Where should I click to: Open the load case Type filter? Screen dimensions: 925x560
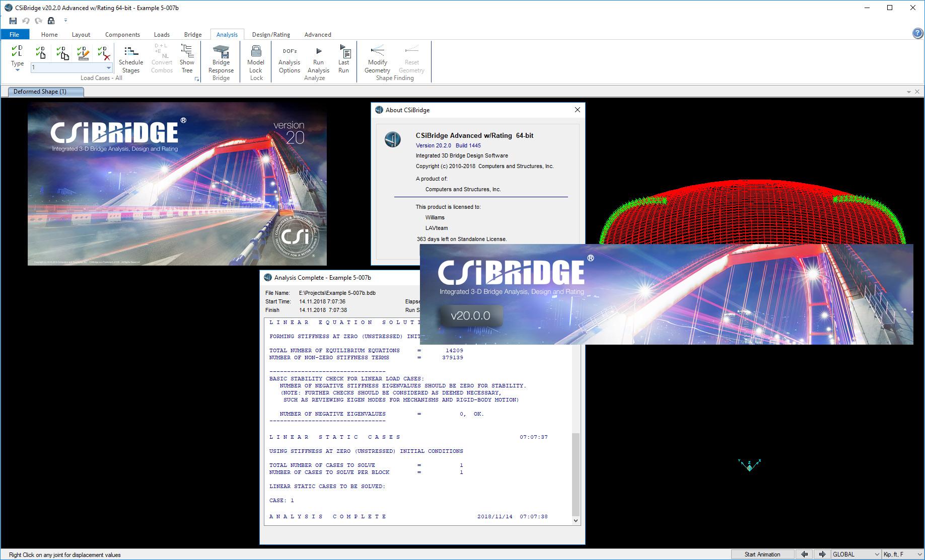[x=17, y=58]
